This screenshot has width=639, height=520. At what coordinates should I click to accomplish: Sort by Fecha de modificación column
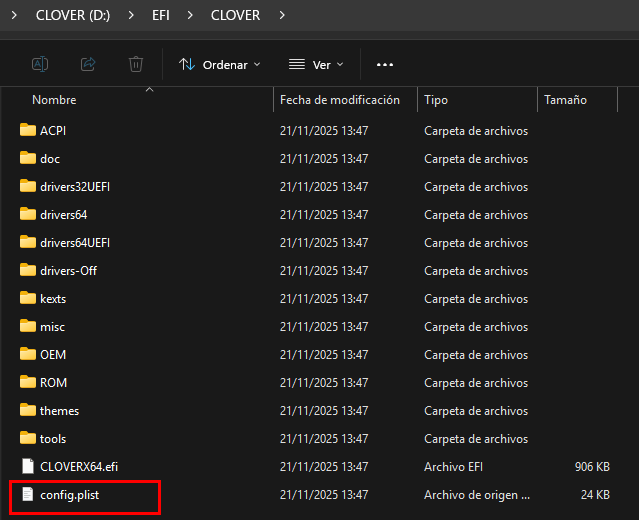click(x=340, y=100)
